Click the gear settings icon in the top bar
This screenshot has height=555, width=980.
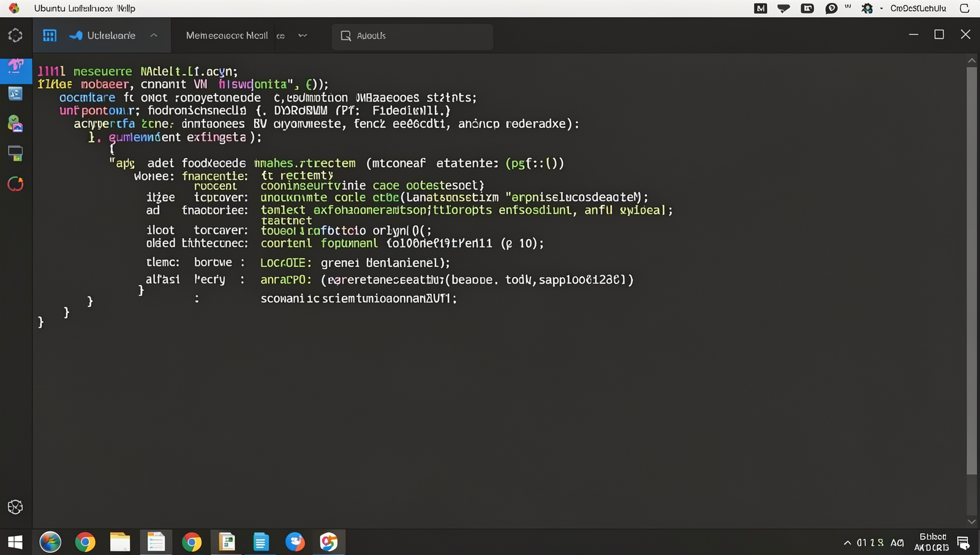click(867, 9)
